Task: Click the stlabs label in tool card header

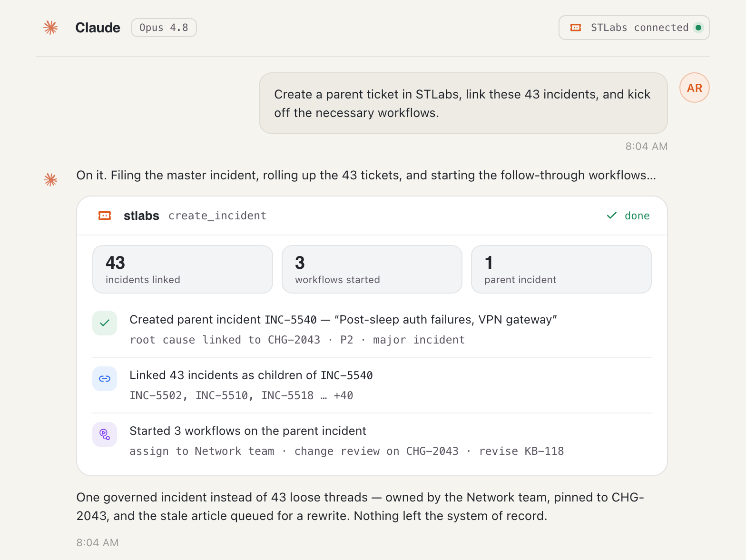Action: (x=141, y=216)
